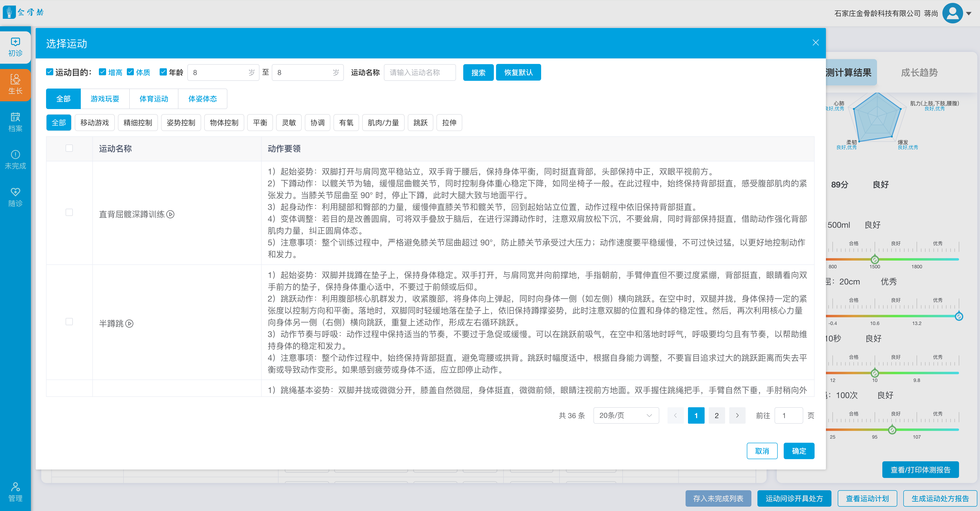Filter by 精细控制
Image resolution: width=980 pixels, height=511 pixels.
click(x=138, y=123)
